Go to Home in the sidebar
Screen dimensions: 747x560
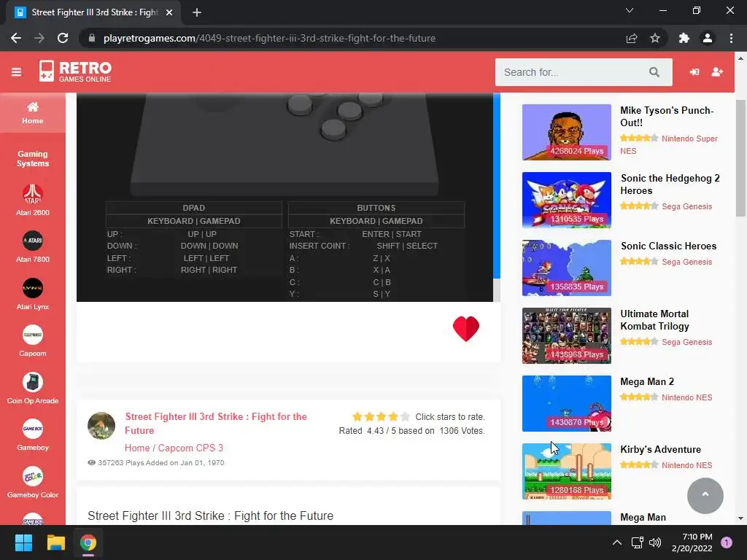click(x=32, y=113)
